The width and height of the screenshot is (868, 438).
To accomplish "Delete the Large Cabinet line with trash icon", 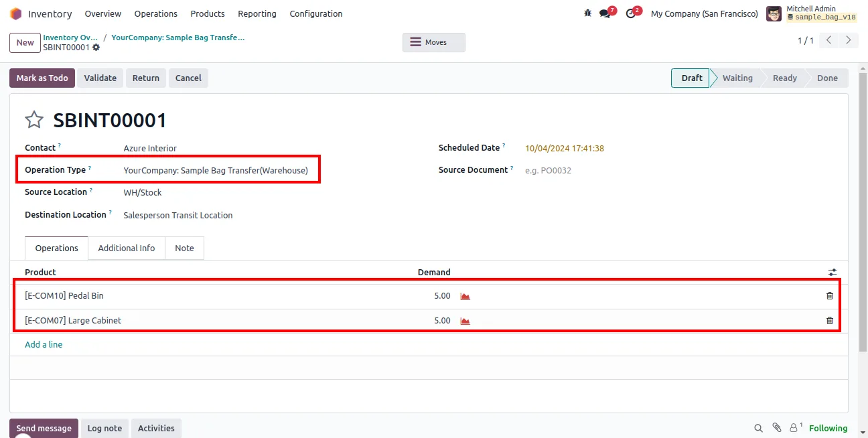I will coord(830,320).
